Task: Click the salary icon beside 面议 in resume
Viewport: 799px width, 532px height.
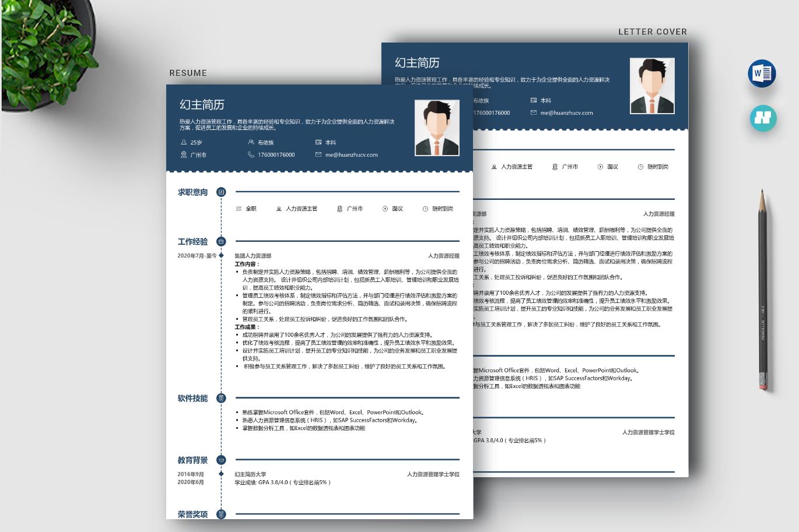Action: tap(385, 209)
